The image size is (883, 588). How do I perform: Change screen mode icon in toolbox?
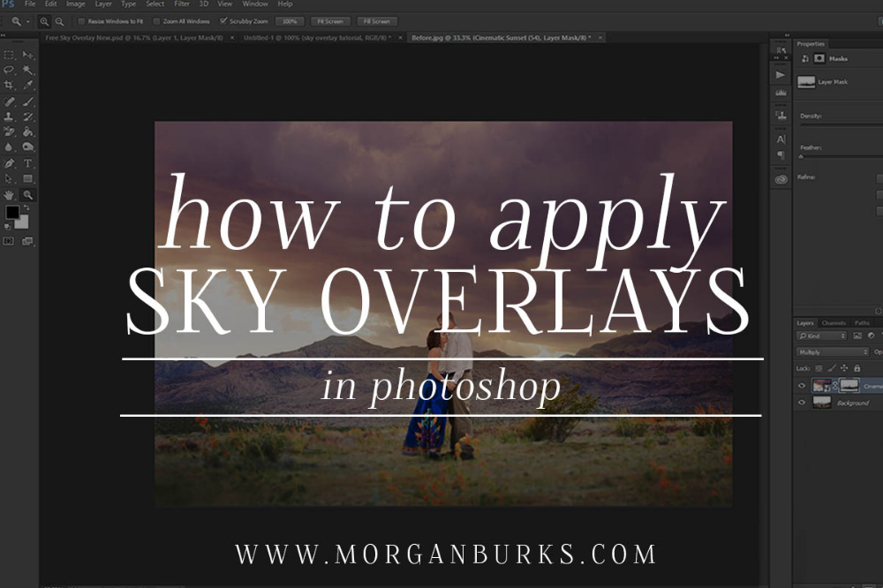(x=27, y=241)
